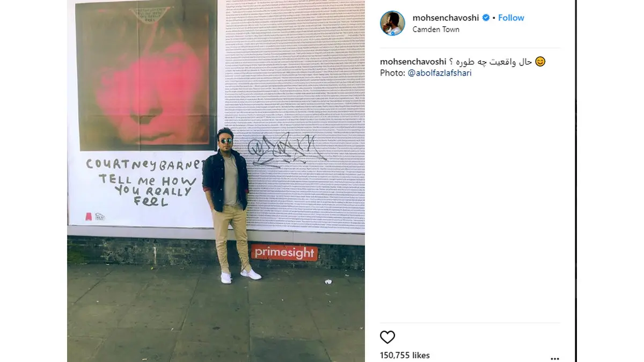
Task: Click the pink album artwork on the poster
Action: (x=145, y=76)
